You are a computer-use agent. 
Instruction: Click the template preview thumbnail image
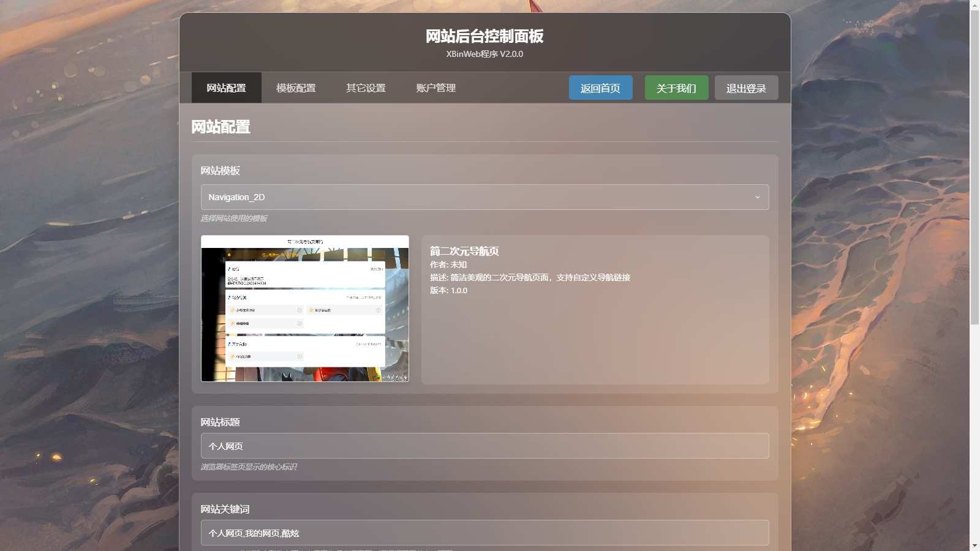click(x=305, y=309)
